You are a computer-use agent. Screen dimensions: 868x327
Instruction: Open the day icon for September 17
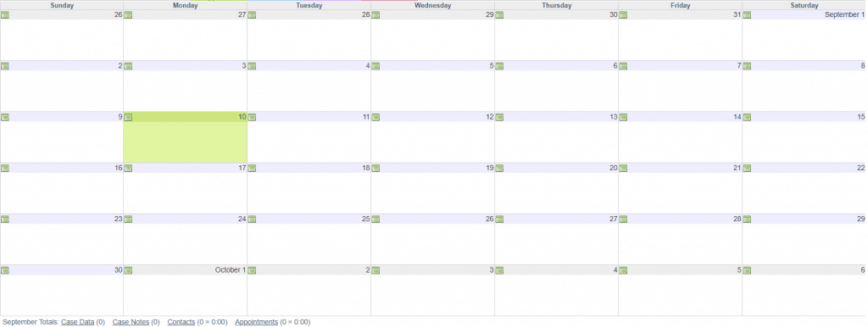[129, 169]
